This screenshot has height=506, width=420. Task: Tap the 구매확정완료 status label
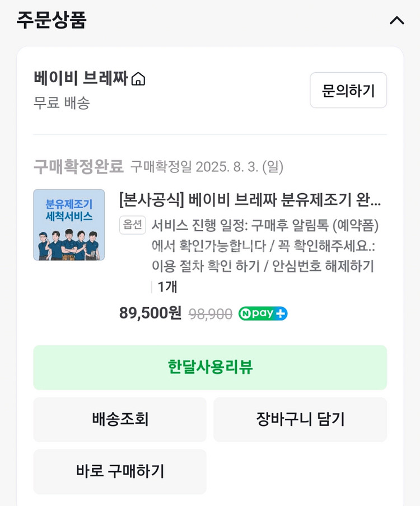pos(78,166)
